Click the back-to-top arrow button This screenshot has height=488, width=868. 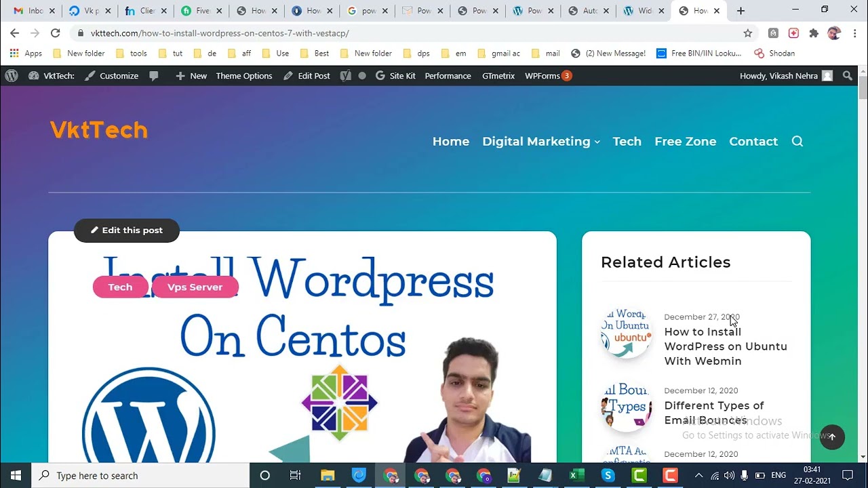pos(832,437)
